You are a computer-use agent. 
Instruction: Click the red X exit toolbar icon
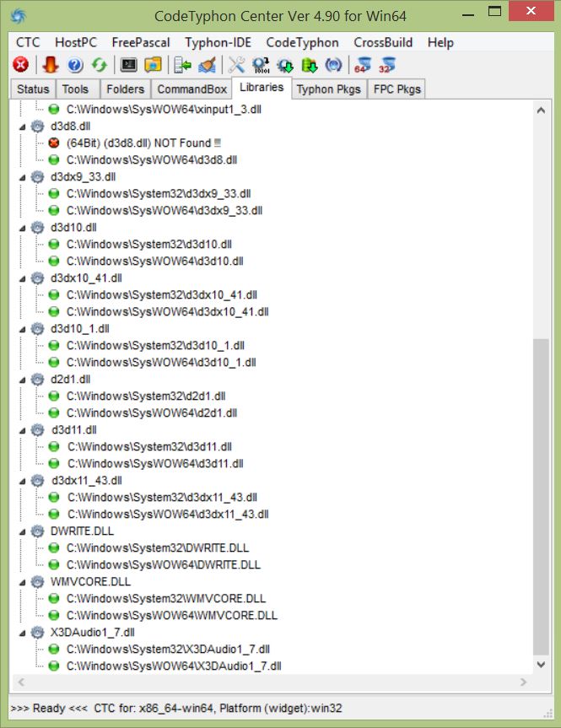tap(20, 65)
